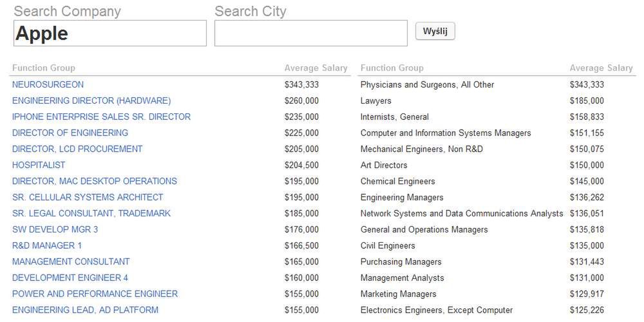The height and width of the screenshot is (322, 644).
Task: Click the $136,051 salary value
Action: pyautogui.click(x=587, y=214)
